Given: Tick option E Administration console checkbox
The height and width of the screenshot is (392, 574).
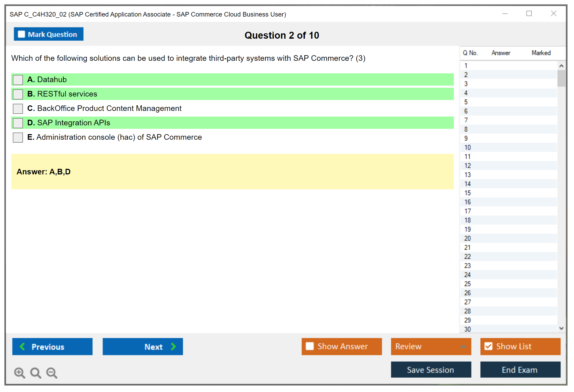Looking at the screenshot, I should point(18,137).
